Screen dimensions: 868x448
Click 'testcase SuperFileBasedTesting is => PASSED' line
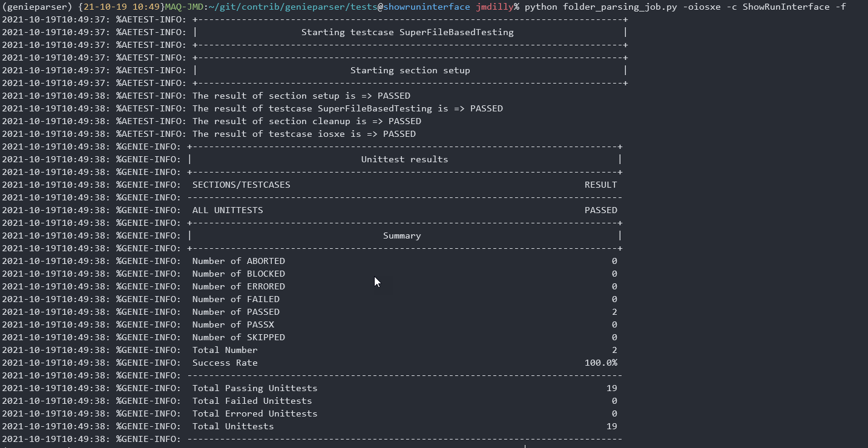pos(386,108)
